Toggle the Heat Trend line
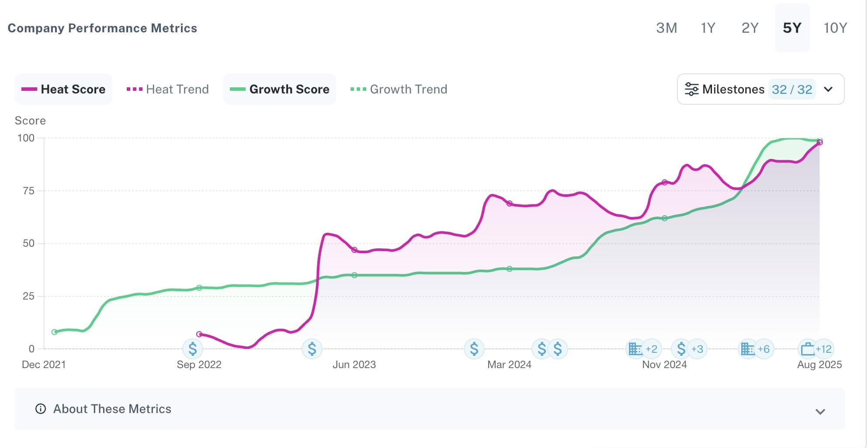Image resolution: width=868 pixels, height=448 pixels. pos(168,89)
